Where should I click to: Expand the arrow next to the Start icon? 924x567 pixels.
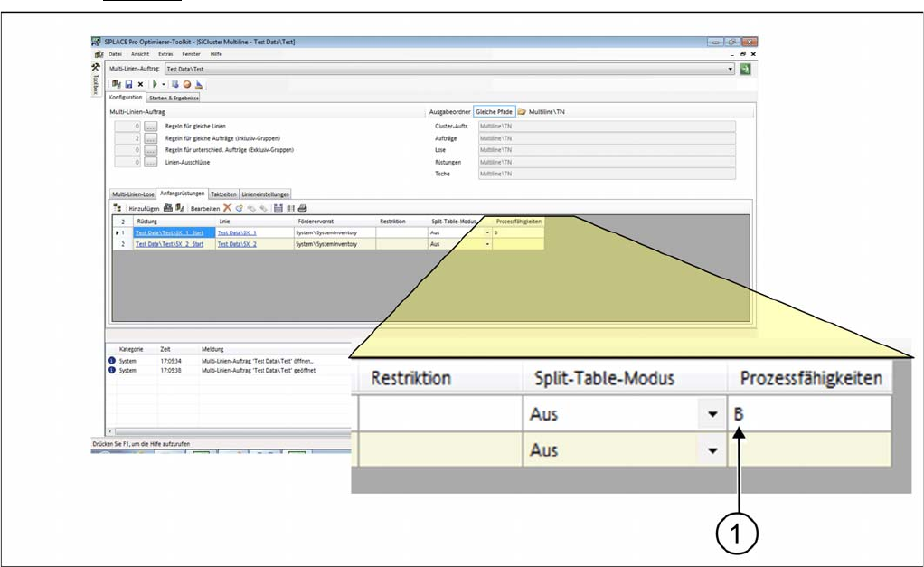[x=163, y=83]
